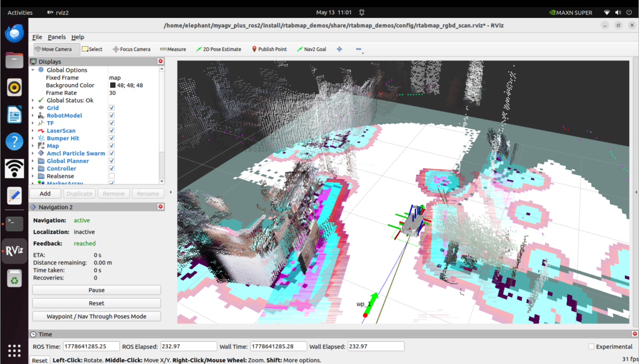Viewport: 639px width, 364px height.
Task: Uncheck the LaserScan display
Action: tap(112, 131)
